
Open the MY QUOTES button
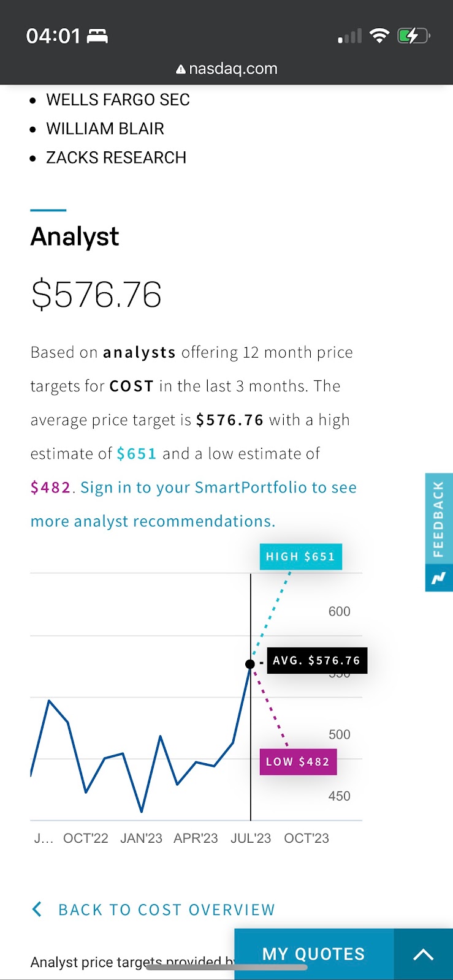314,954
